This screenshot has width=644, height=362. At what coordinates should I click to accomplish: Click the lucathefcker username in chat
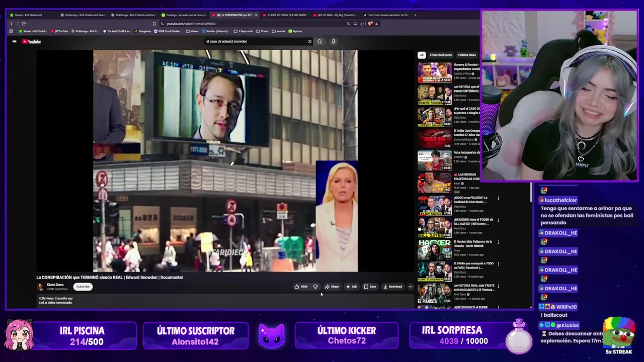560,200
